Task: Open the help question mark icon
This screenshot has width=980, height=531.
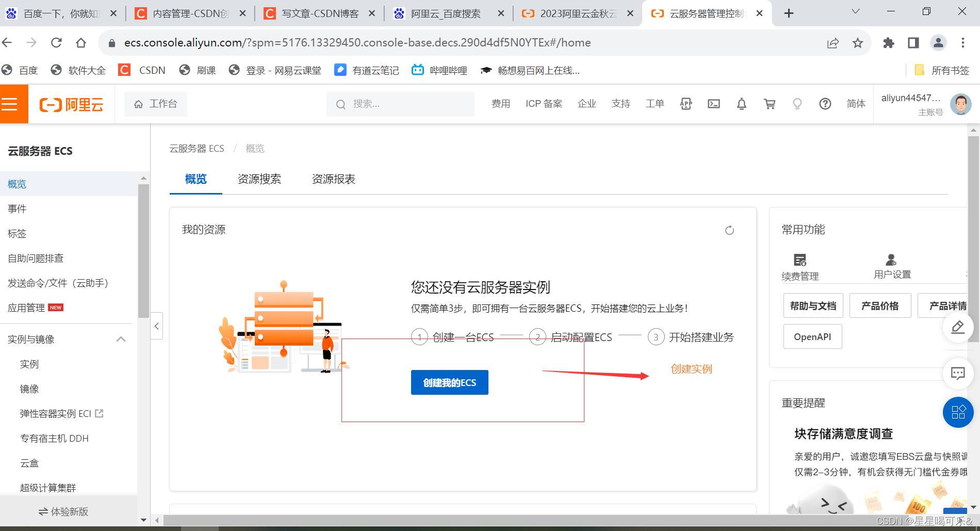Action: [x=825, y=104]
